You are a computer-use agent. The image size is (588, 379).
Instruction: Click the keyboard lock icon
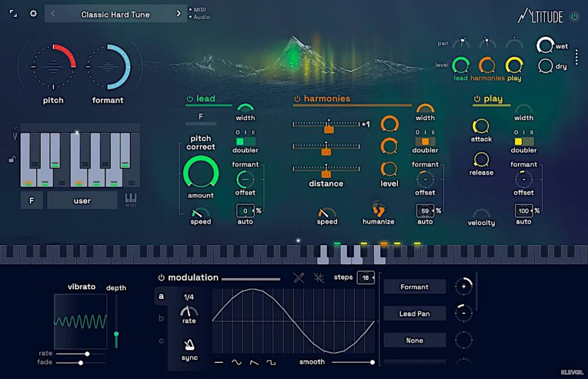tap(11, 159)
